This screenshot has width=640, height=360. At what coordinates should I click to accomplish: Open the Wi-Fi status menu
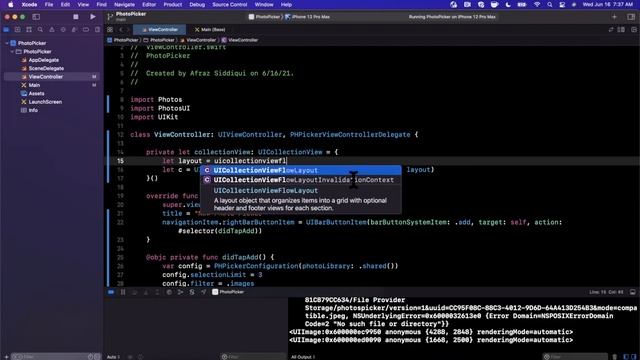coord(537,4)
